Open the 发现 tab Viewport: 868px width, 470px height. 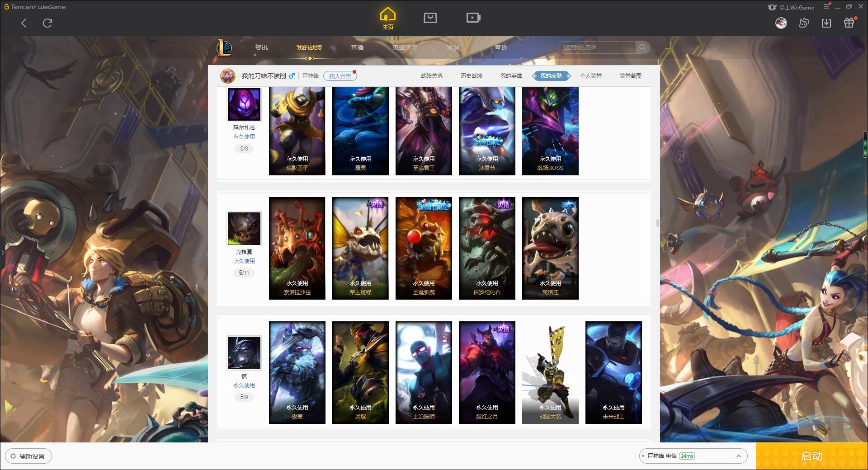pyautogui.click(x=453, y=47)
